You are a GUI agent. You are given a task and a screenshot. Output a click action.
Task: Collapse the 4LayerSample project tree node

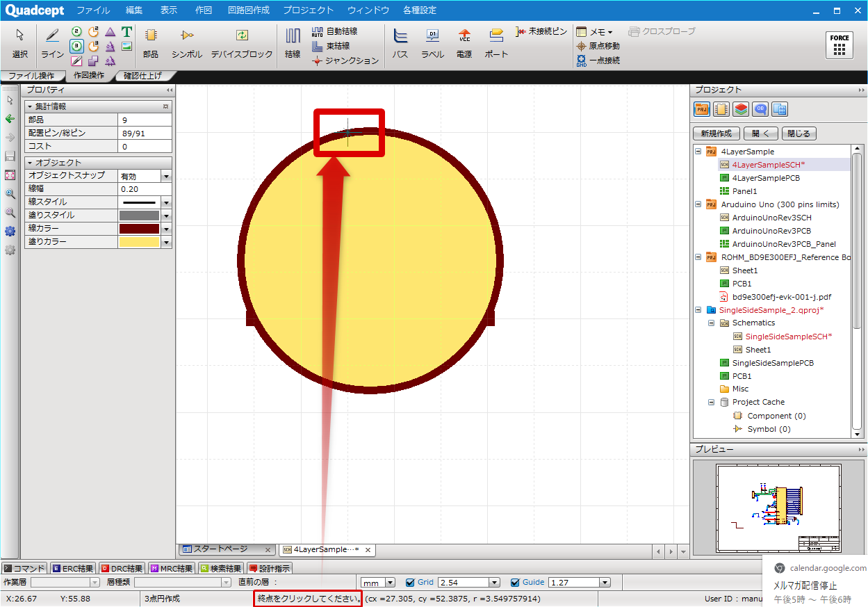pos(698,152)
